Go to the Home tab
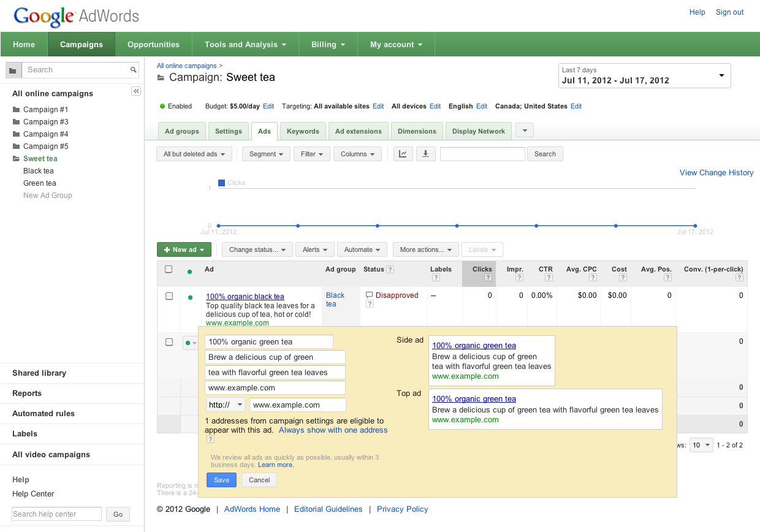Viewport: 760px width, 532px height. coord(24,45)
